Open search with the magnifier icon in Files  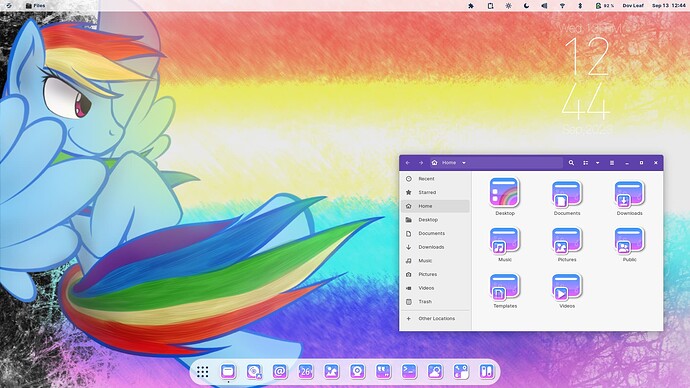pos(571,163)
